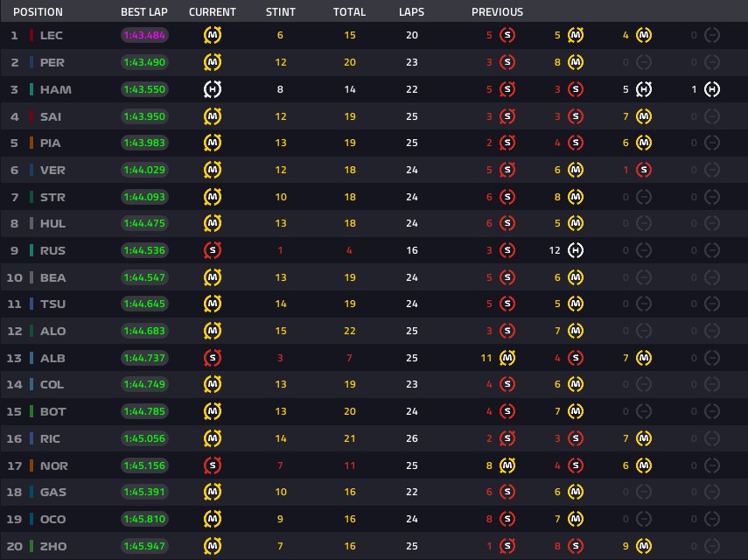Click LEC's current medium tyre icon

[x=213, y=35]
